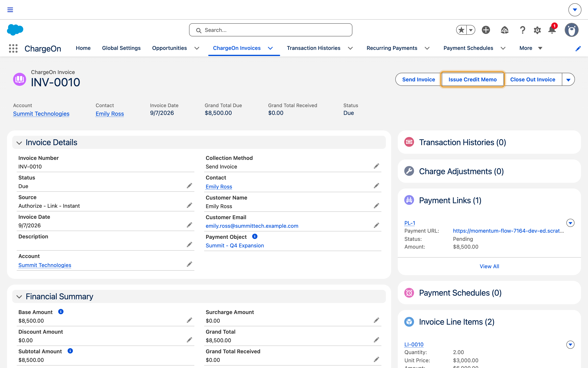Image resolution: width=588 pixels, height=368 pixels.
Task: Expand the Recurring Payments tab chevron
Action: pos(427,48)
